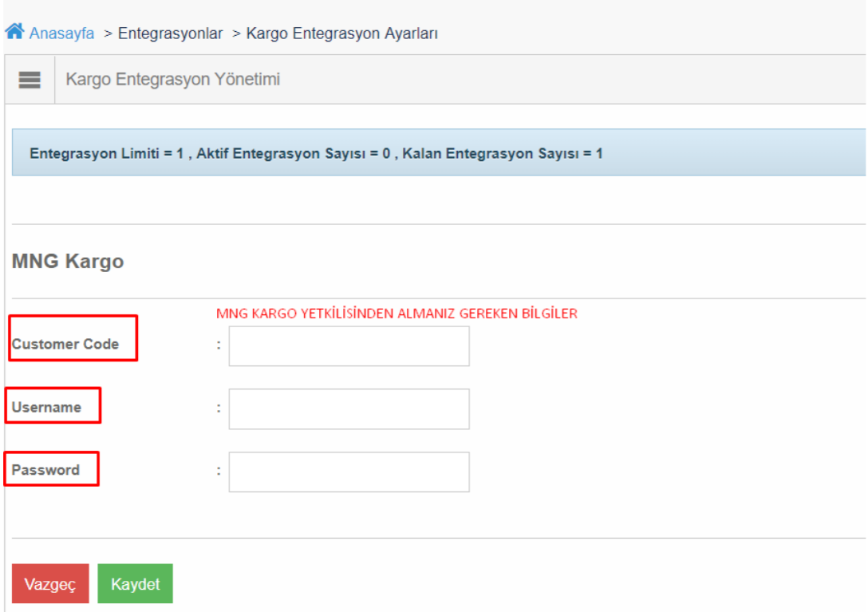Click the home icon in breadcrumb

click(15, 32)
